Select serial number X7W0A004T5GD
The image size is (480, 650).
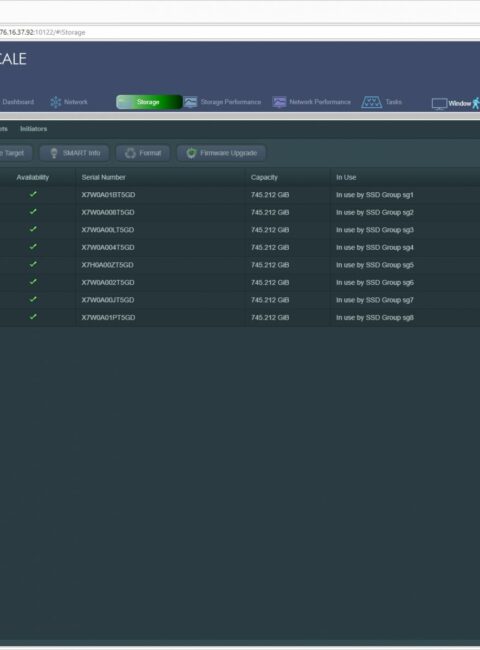(x=108, y=247)
